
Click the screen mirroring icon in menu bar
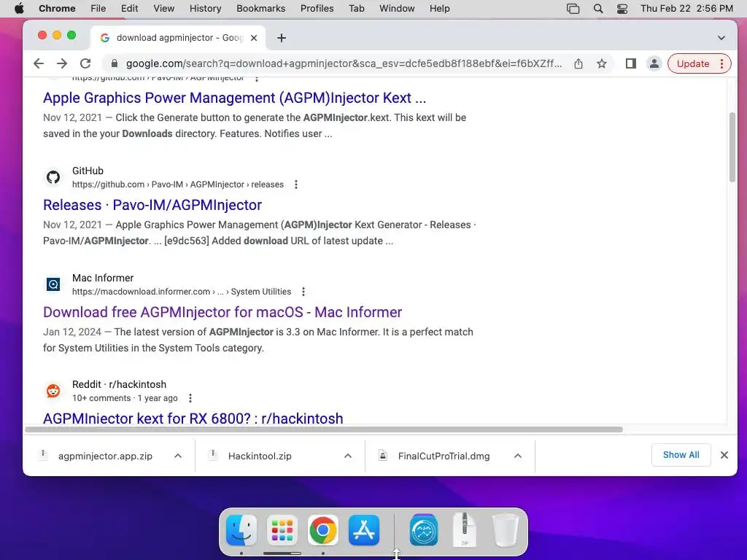tap(573, 9)
